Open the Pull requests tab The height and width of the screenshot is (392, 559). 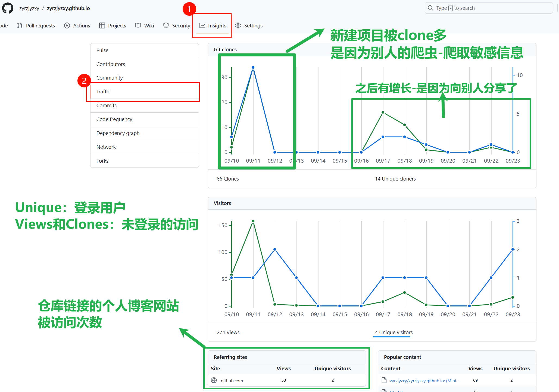[40, 26]
